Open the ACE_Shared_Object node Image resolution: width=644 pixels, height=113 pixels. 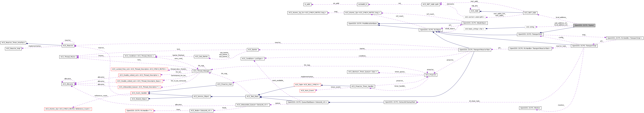point(139,99)
